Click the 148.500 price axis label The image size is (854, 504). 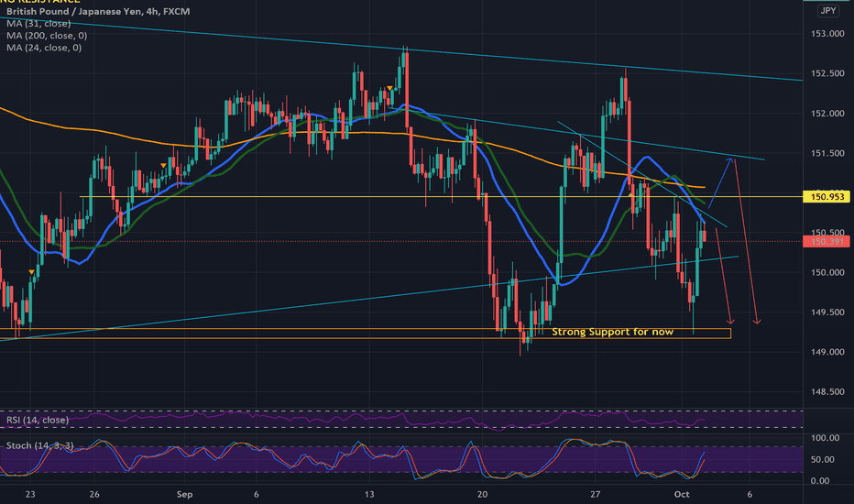827,392
